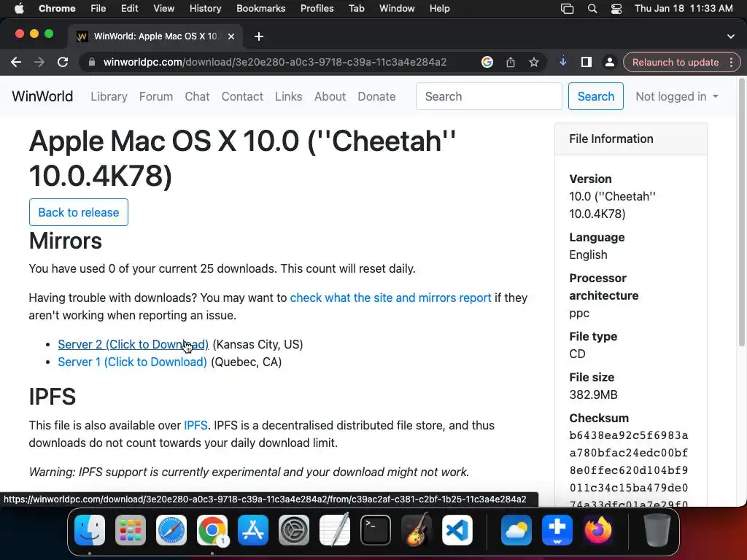Open Finder from the Dock
This screenshot has height=560, width=747.
point(90,530)
